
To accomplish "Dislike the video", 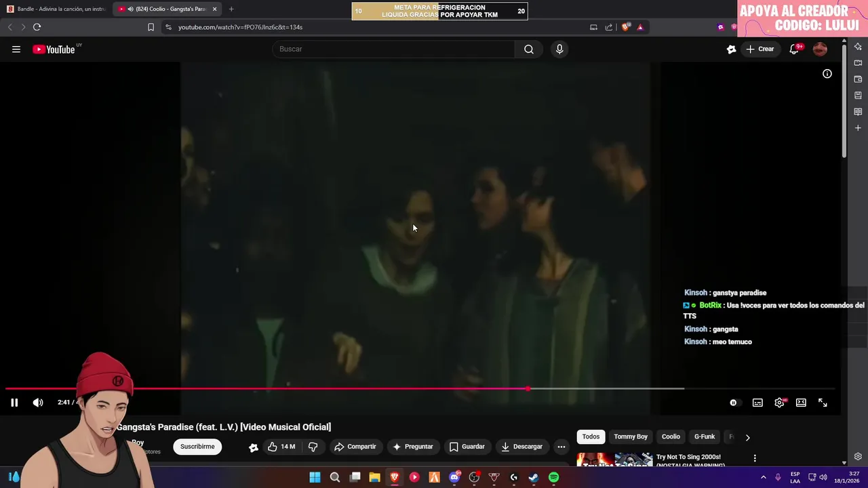I will [313, 447].
